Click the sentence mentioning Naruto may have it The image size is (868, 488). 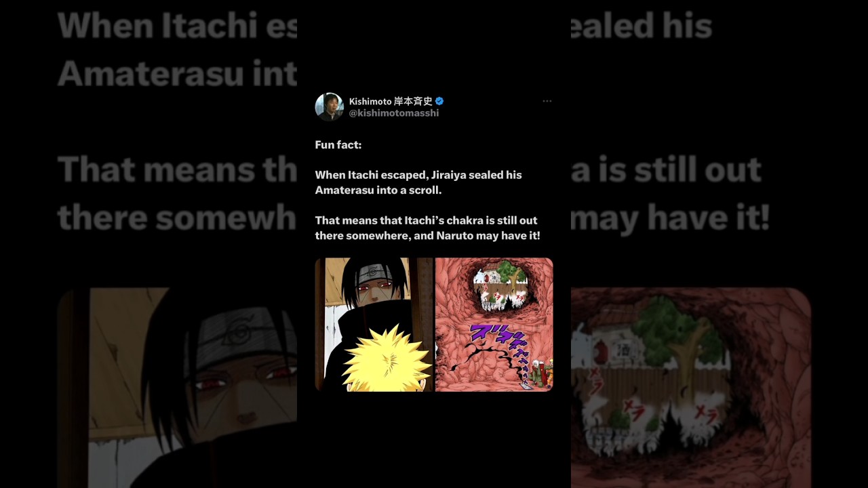point(427,228)
